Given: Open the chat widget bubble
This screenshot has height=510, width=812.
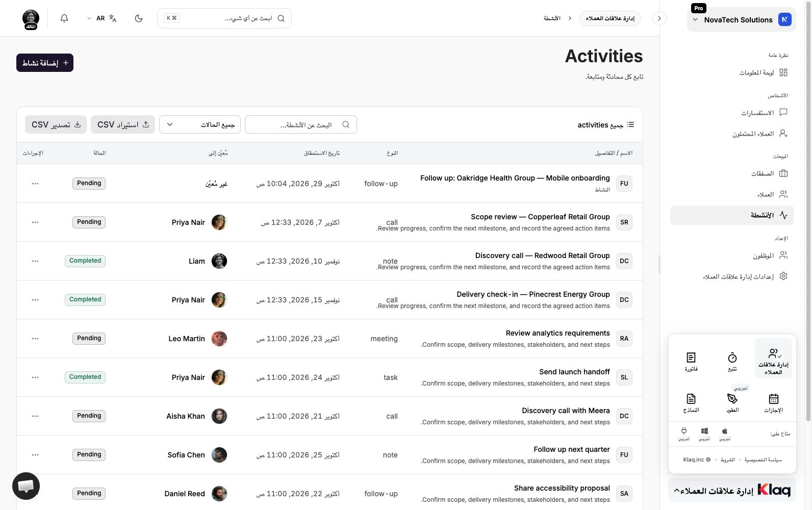Looking at the screenshot, I should click(x=26, y=486).
